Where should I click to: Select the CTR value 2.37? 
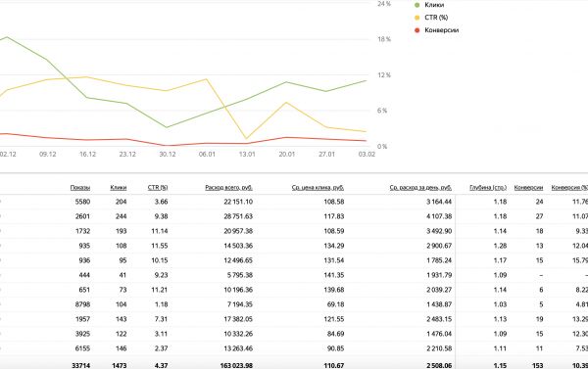click(x=161, y=348)
